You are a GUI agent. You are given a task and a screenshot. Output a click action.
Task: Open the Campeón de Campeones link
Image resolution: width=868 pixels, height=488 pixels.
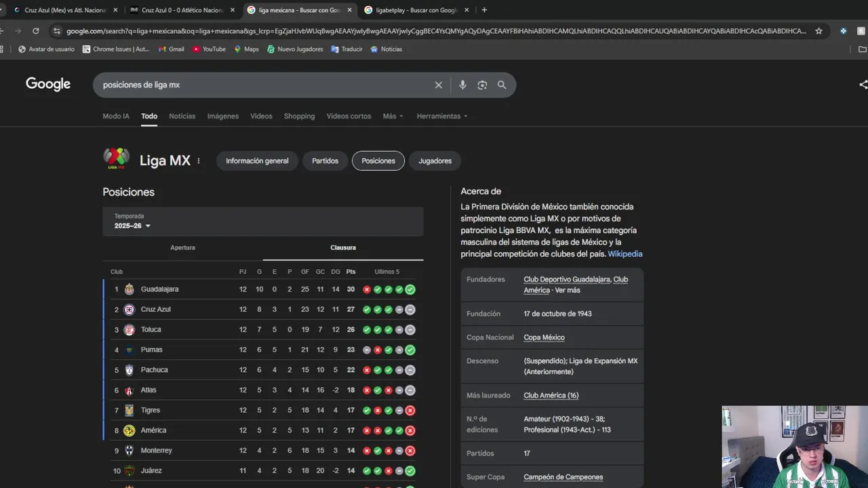pos(563,477)
